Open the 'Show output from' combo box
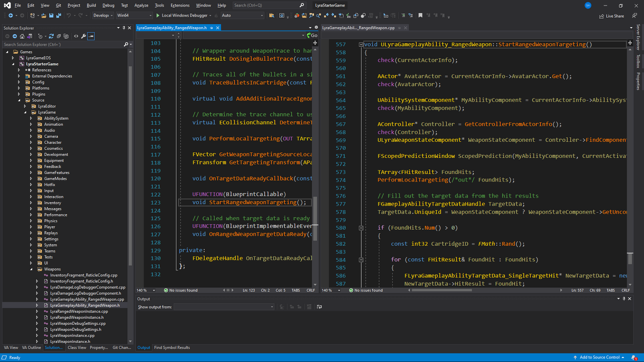 pyautogui.click(x=224, y=307)
